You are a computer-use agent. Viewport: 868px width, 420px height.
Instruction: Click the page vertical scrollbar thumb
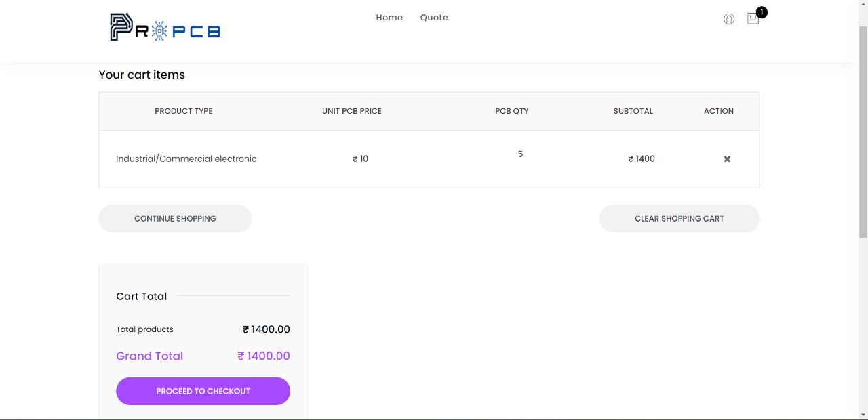click(x=863, y=132)
